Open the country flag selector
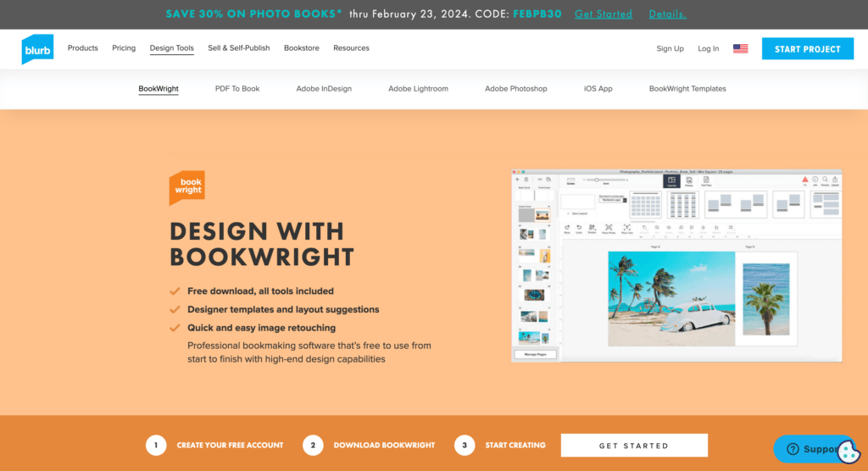The image size is (868, 471). coord(740,48)
